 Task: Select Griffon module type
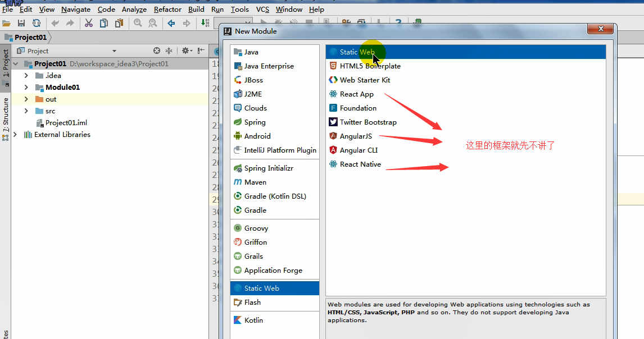tap(275, 242)
